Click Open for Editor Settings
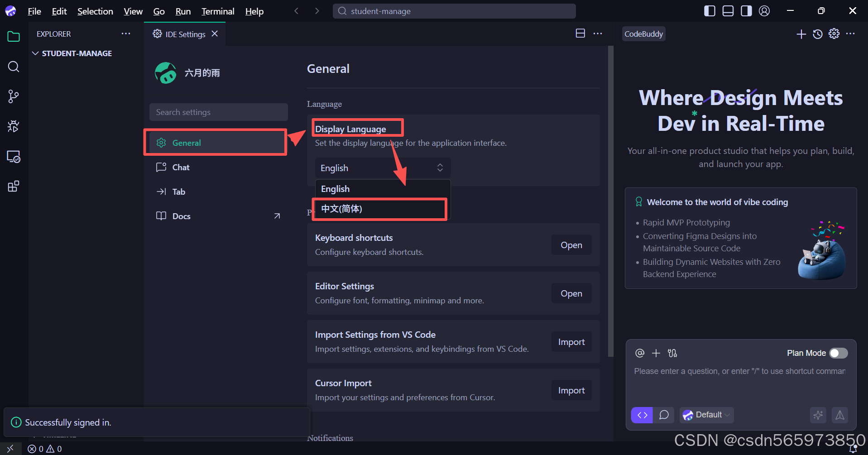Screen dimensions: 868x455 (x=571, y=293)
